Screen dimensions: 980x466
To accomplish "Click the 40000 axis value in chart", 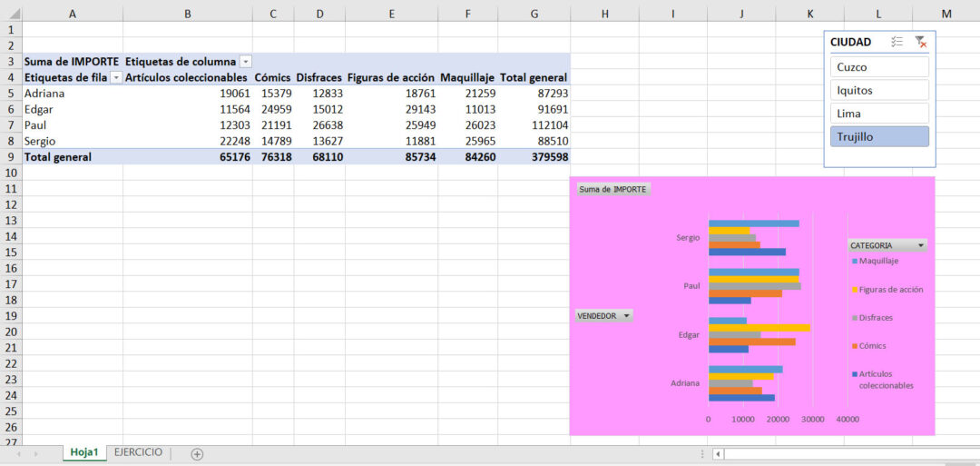I will pyautogui.click(x=847, y=419).
